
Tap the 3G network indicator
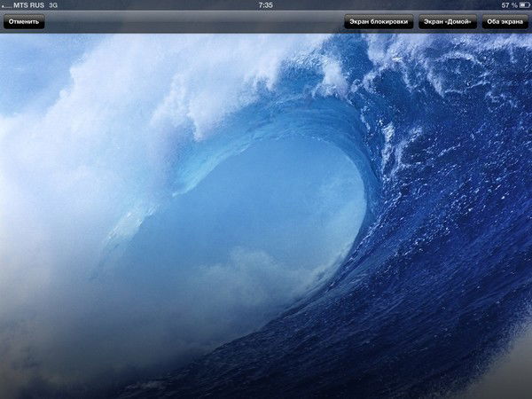pyautogui.click(x=53, y=5)
